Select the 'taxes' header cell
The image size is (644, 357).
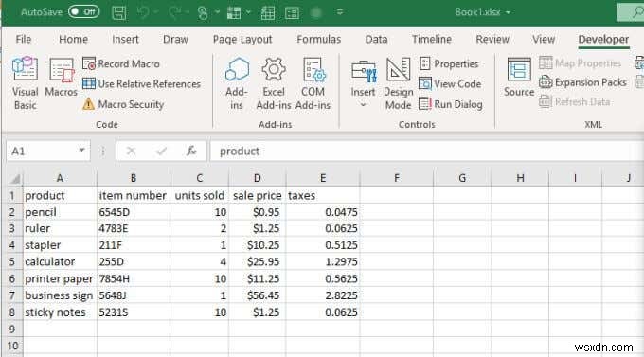(323, 196)
